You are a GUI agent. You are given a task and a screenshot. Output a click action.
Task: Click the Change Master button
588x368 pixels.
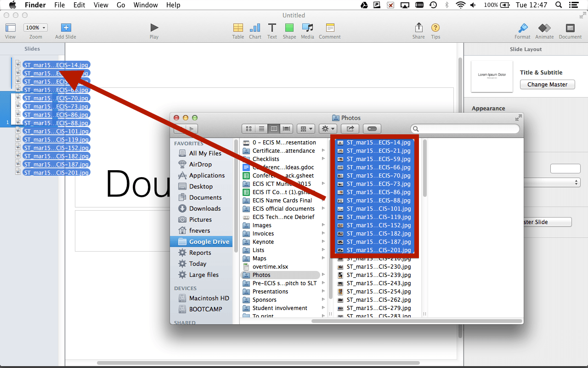(x=547, y=84)
